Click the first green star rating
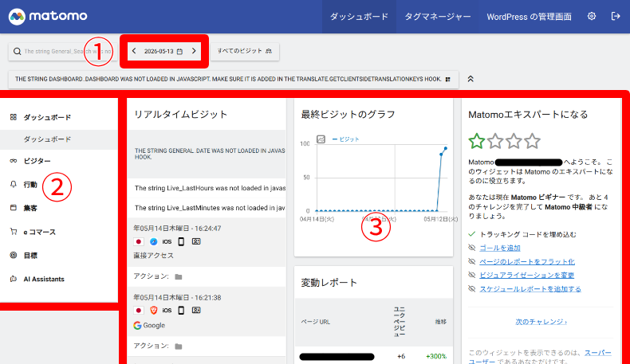 (477, 141)
